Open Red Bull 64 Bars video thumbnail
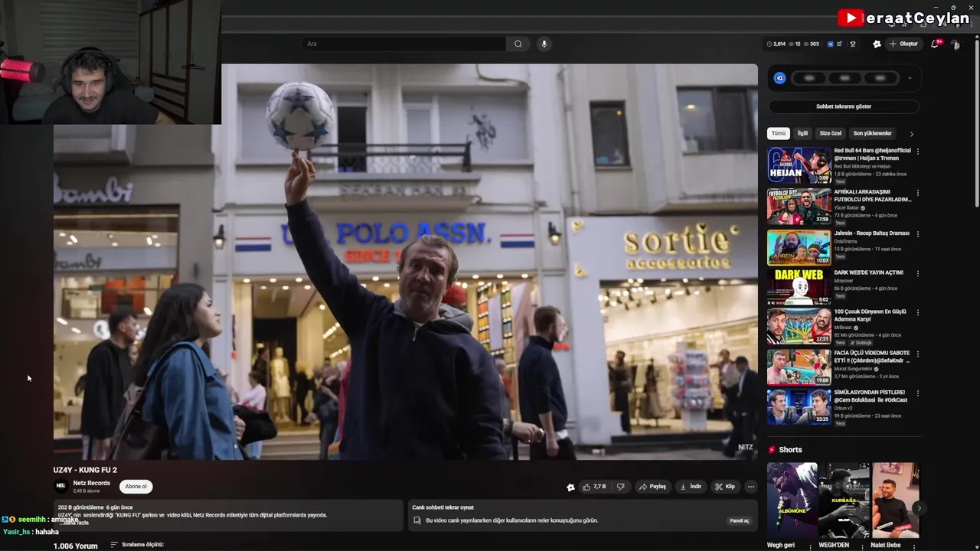Image resolution: width=980 pixels, height=551 pixels. [x=799, y=165]
